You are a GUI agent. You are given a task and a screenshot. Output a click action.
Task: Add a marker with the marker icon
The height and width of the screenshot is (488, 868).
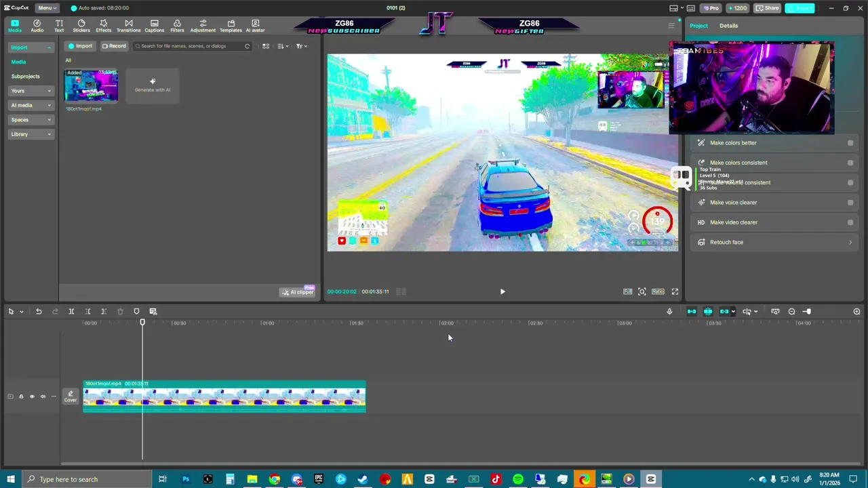pyautogui.click(x=136, y=311)
